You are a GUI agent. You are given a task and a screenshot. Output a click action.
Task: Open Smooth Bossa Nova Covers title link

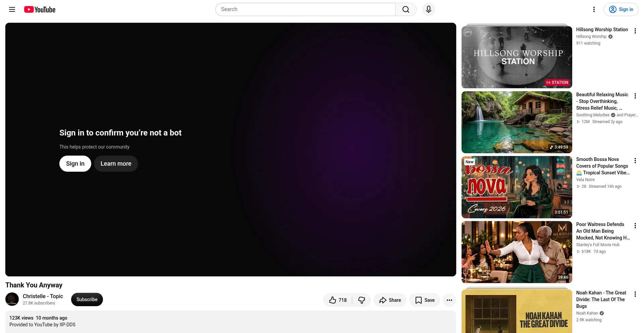click(x=603, y=166)
